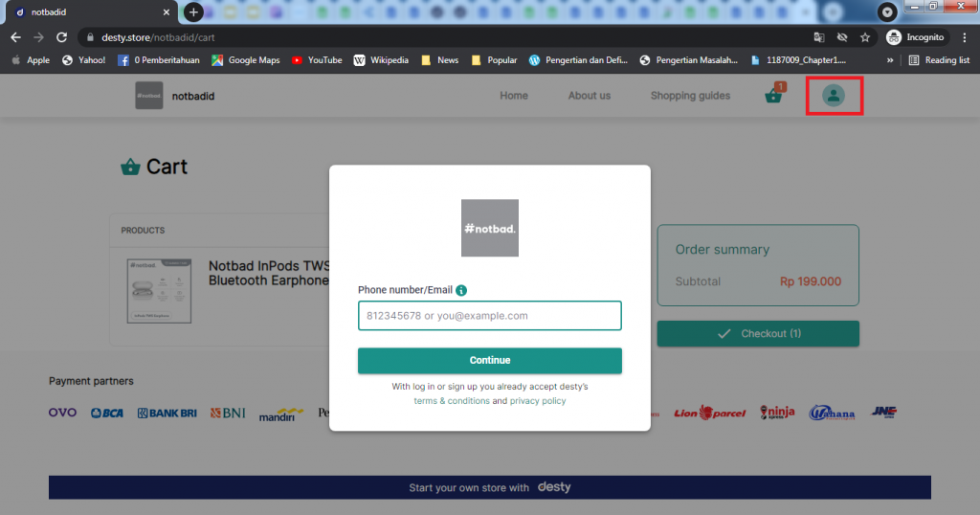Click the InPods product thumbnail
Viewport: 980px width, 515px height.
(x=160, y=291)
